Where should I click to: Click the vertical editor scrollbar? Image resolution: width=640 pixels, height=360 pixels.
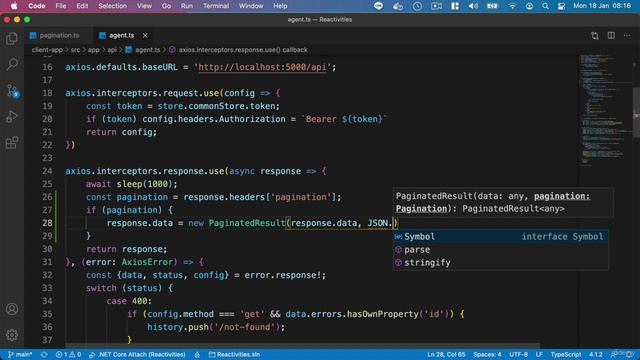[636, 112]
